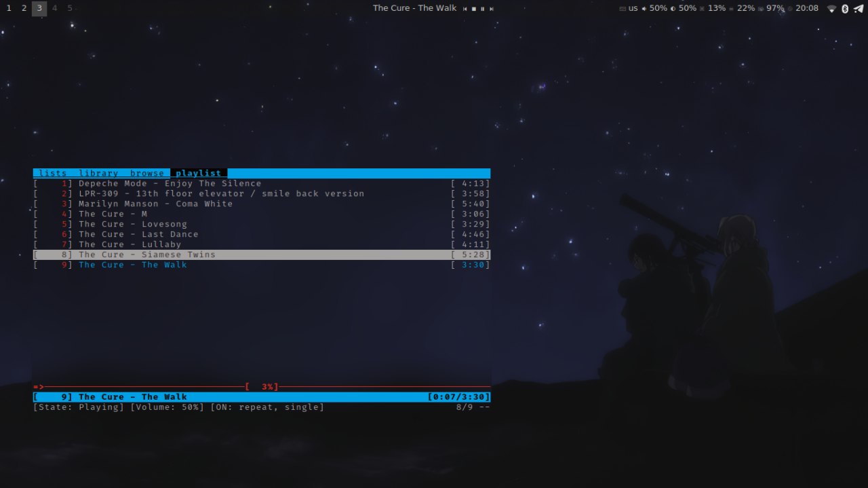Screen dimensions: 868x488
Task: Click the '[State: Playing]' status text
Action: pos(79,407)
